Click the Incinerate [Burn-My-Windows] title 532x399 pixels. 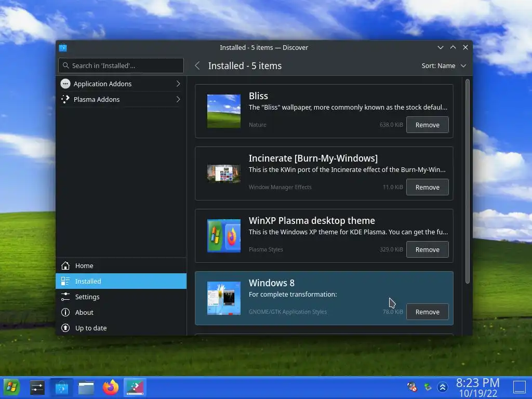click(x=313, y=158)
